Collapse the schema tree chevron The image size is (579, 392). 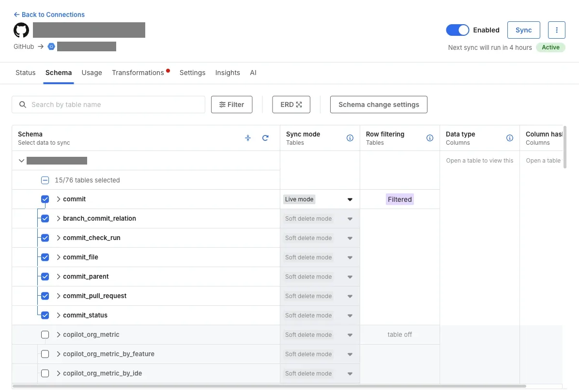[21, 161]
